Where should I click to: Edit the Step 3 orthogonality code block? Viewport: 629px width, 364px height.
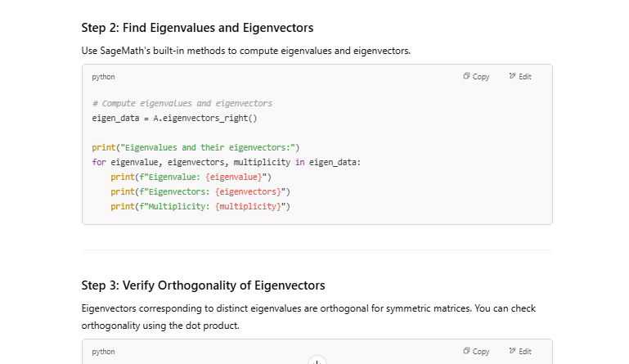[520, 352]
